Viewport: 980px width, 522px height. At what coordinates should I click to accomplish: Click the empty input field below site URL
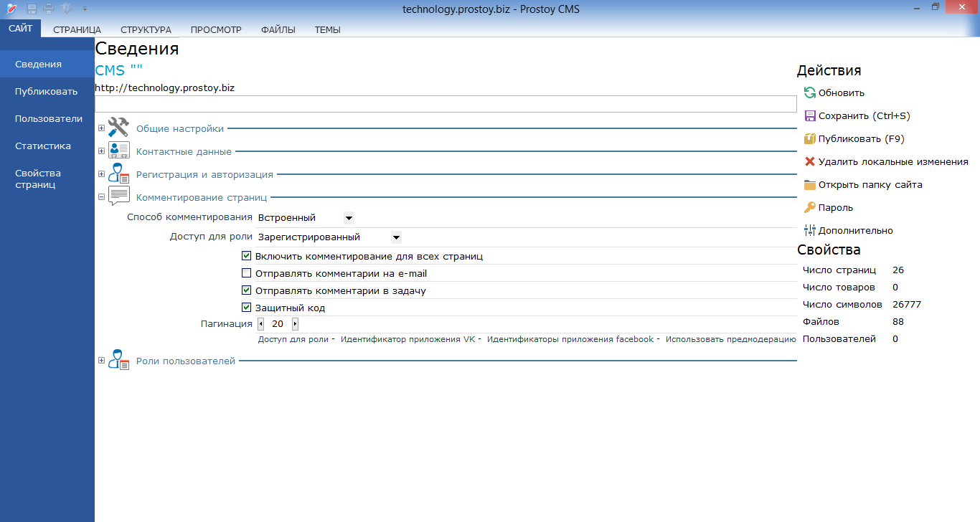point(446,104)
